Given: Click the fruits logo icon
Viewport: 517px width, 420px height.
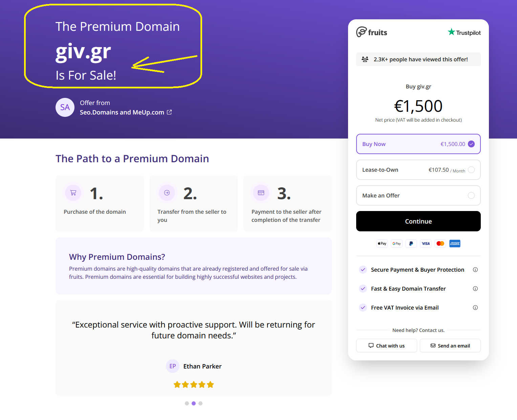Looking at the screenshot, I should coord(361,32).
